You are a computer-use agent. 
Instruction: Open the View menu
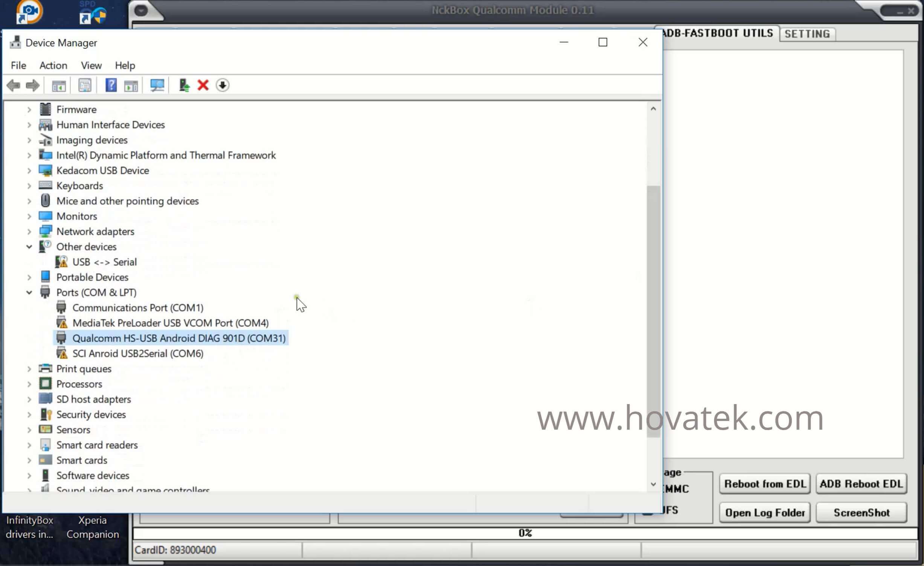point(91,65)
